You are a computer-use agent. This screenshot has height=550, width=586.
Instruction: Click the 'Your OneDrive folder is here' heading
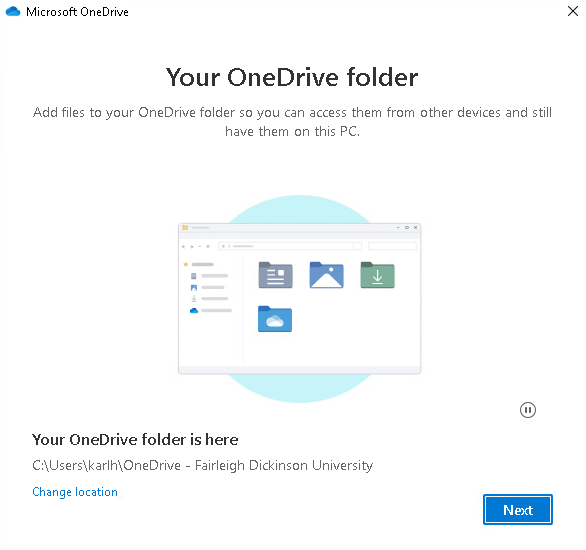[x=135, y=440]
